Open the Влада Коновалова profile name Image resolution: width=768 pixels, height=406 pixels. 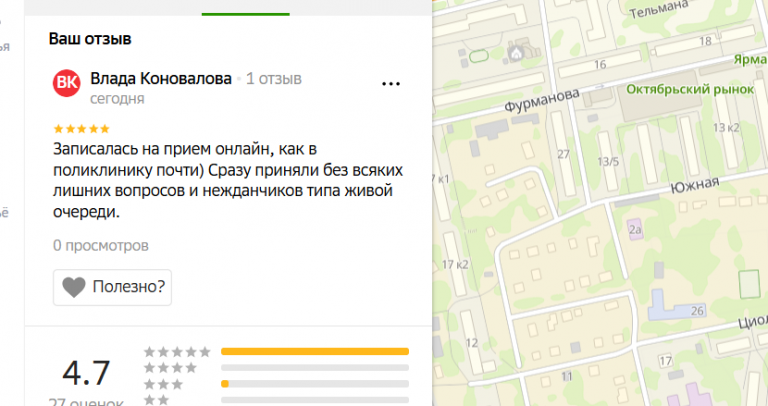click(x=161, y=78)
